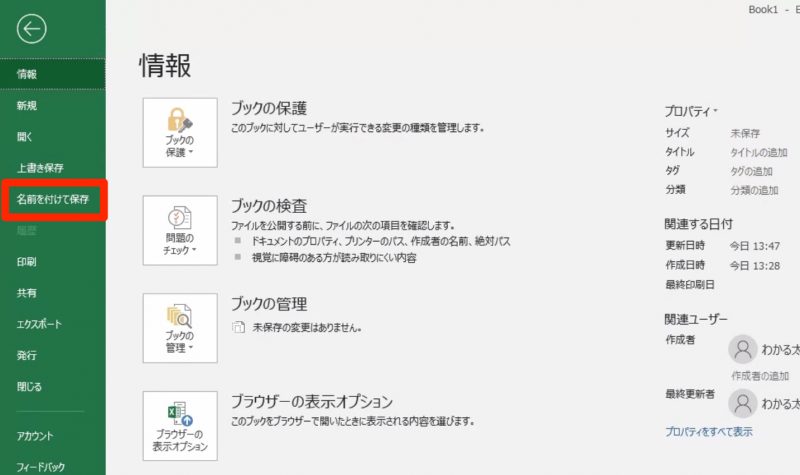Open the ブックの管理 icon button
This screenshot has height=475, width=800.
(180, 329)
